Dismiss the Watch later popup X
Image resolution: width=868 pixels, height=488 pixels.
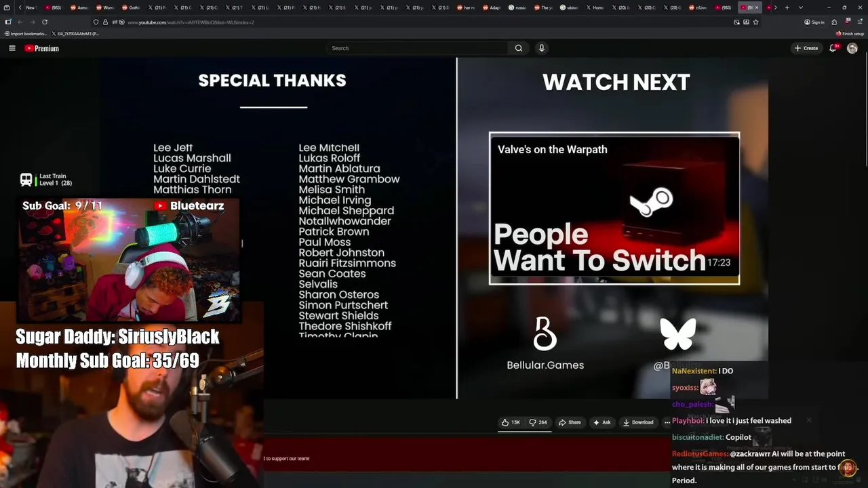pos(808,420)
